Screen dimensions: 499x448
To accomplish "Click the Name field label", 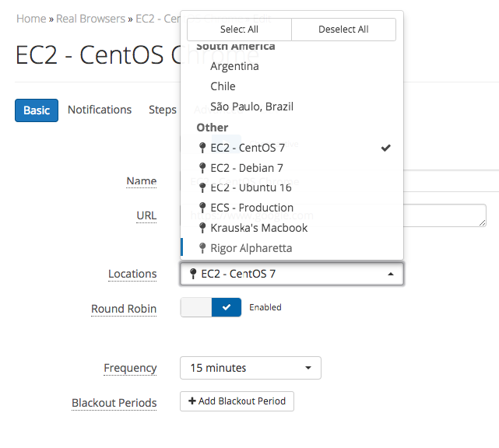I will point(142,181).
